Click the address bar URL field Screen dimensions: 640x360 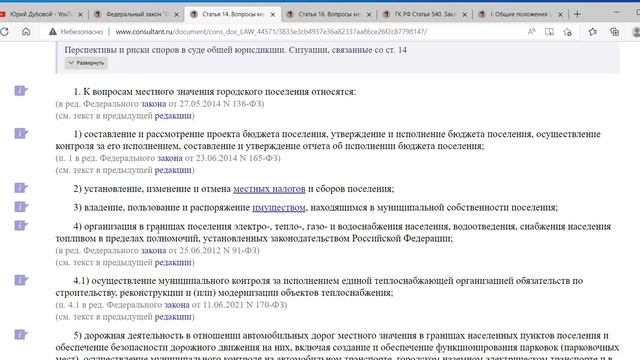pos(271,31)
